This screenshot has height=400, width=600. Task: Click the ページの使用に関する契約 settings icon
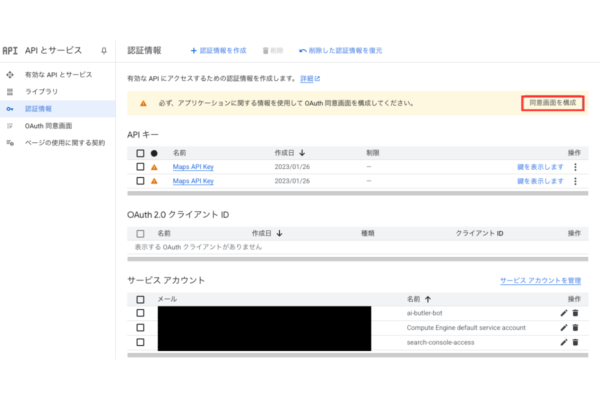point(10,143)
